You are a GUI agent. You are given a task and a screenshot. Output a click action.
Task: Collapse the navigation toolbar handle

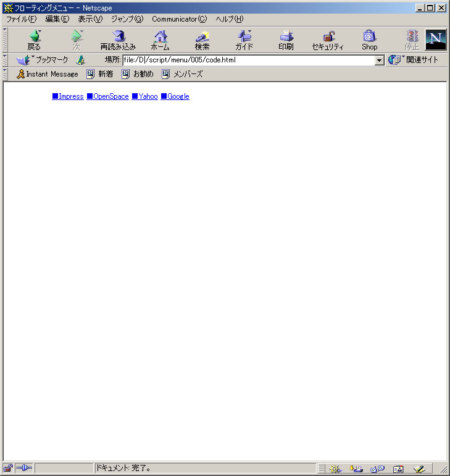pyautogui.click(x=5, y=40)
